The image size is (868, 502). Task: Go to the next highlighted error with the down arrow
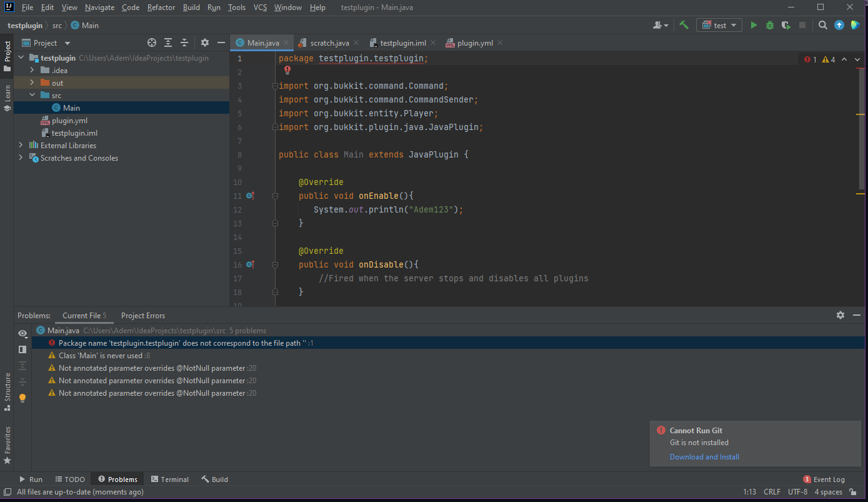858,59
